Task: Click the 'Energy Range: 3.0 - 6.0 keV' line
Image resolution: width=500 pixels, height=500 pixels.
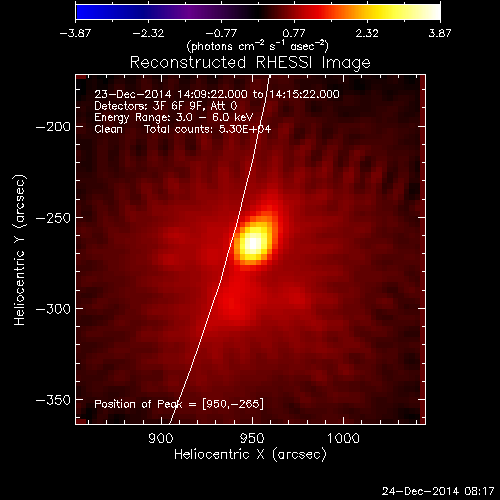Action: pyautogui.click(x=174, y=117)
